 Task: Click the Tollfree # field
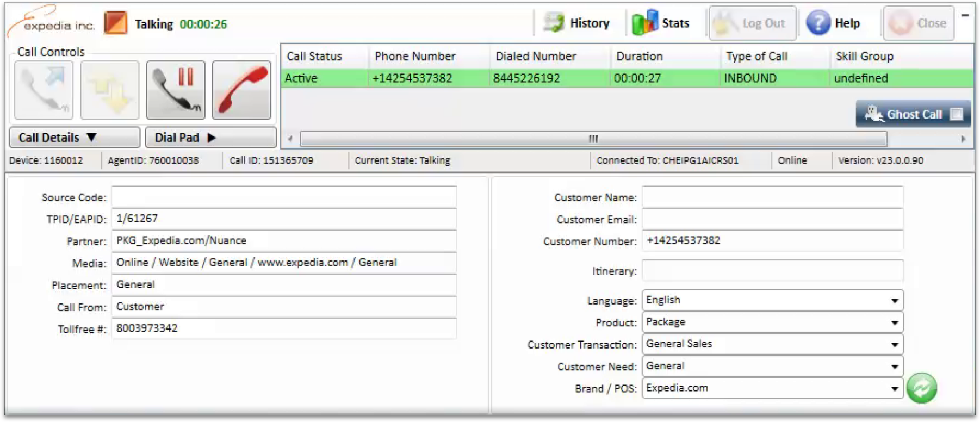coord(284,328)
